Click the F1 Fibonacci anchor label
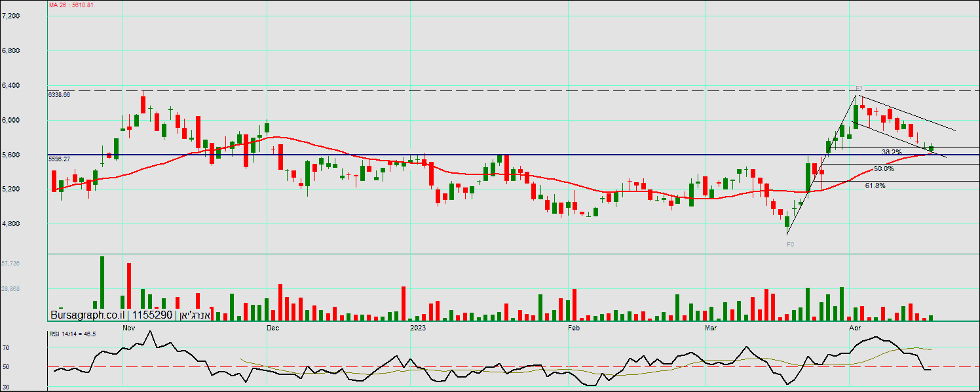 point(859,88)
